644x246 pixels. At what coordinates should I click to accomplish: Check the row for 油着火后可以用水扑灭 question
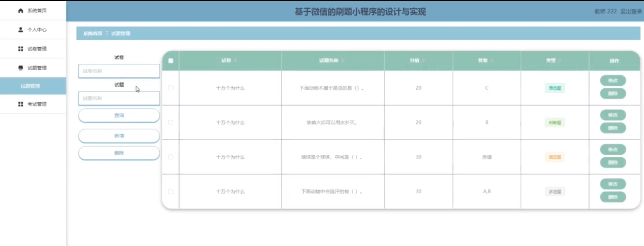[x=171, y=122]
